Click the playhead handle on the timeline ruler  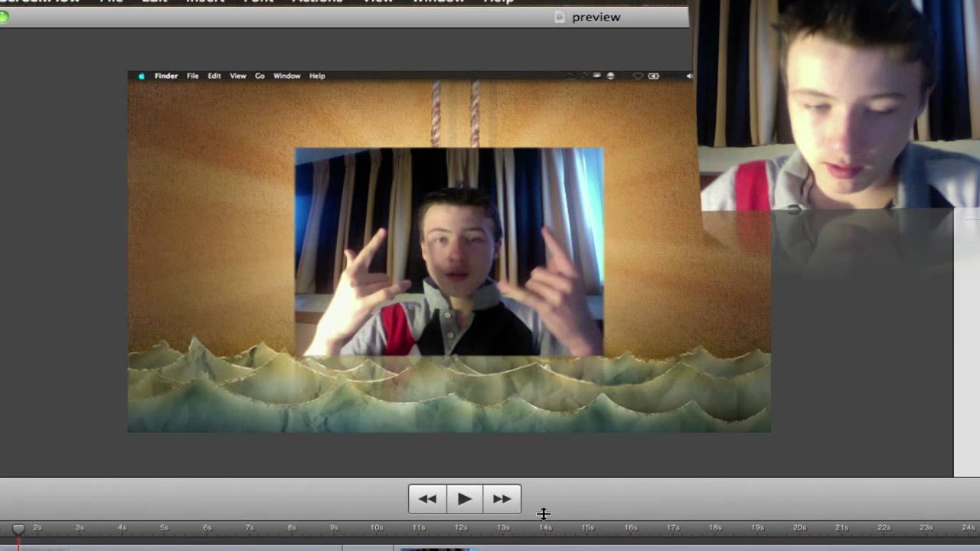tap(18, 529)
